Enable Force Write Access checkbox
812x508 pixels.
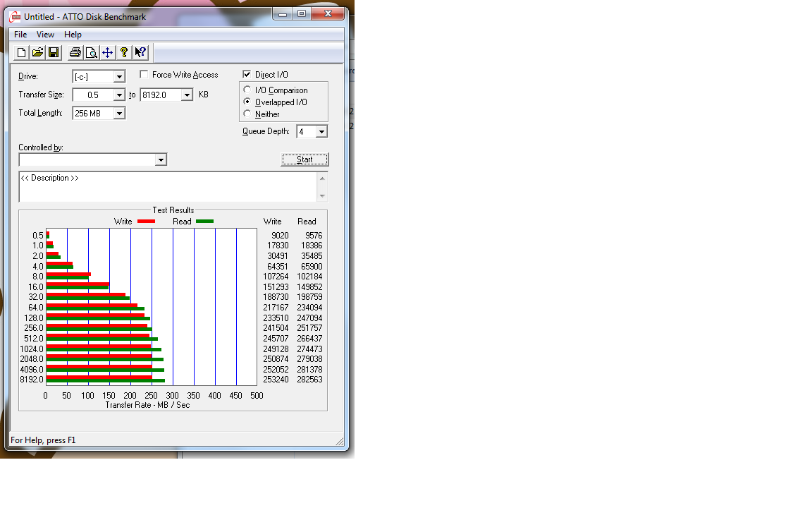tap(144, 75)
